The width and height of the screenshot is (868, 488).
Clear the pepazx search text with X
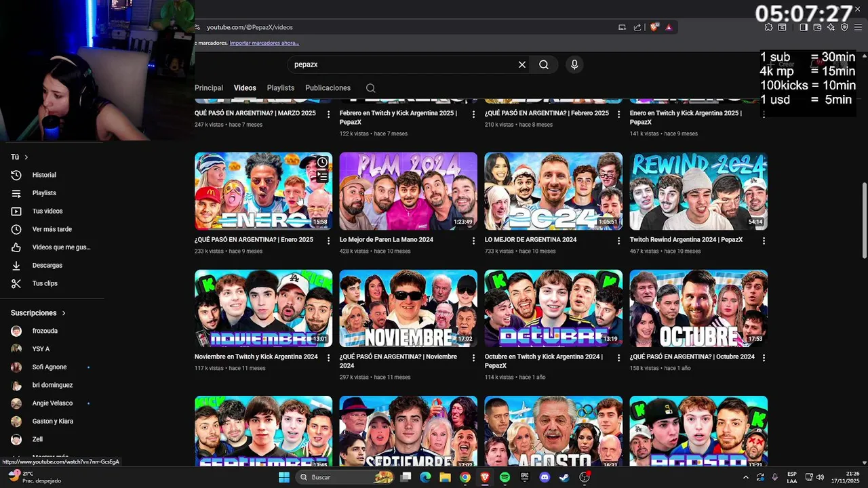[522, 64]
